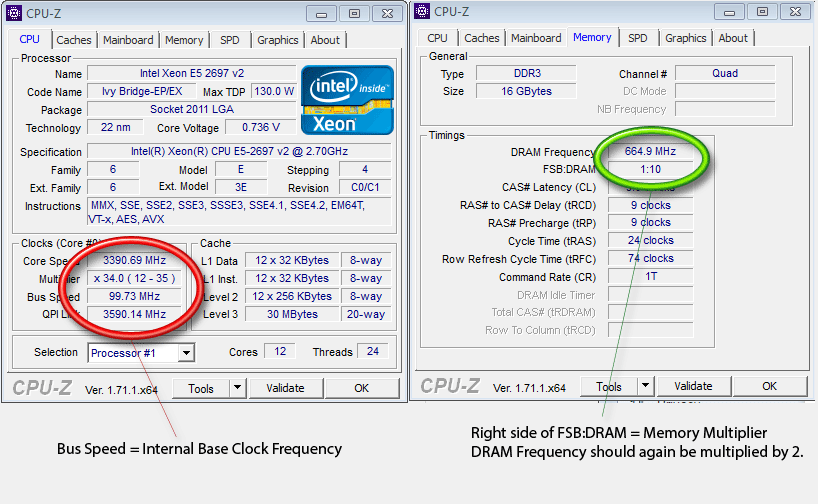Image resolution: width=818 pixels, height=504 pixels.
Task: Click the Ext. Model value 3E
Action: [240, 187]
